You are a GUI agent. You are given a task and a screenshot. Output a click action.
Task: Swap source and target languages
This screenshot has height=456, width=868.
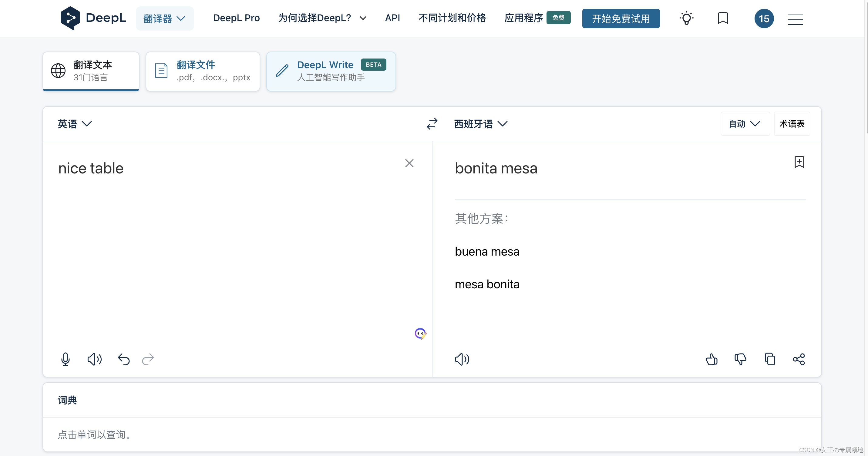(432, 124)
